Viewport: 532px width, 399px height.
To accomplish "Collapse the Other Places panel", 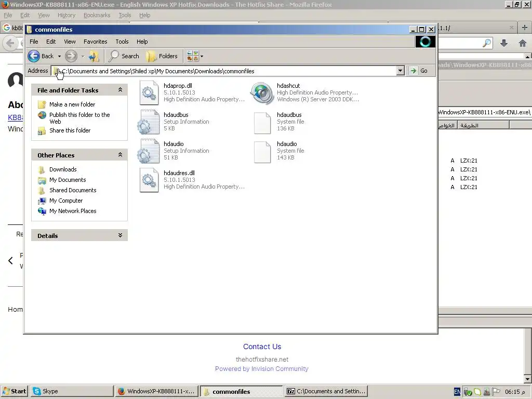I will click(120, 155).
